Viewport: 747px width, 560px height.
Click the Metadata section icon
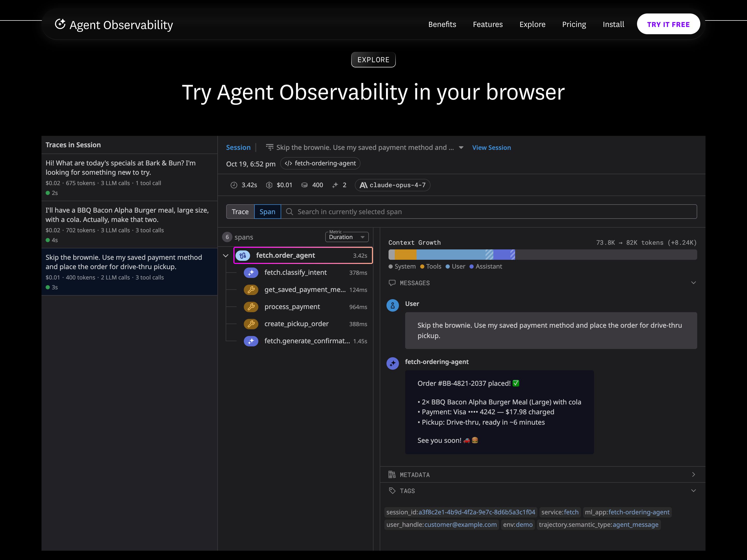coord(392,475)
